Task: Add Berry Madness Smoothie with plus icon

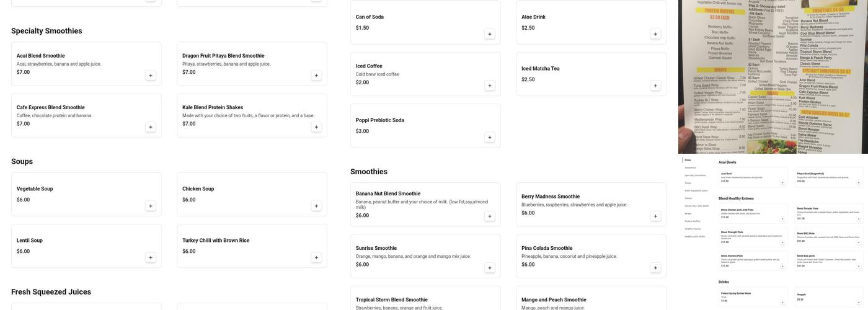Action: (655, 216)
